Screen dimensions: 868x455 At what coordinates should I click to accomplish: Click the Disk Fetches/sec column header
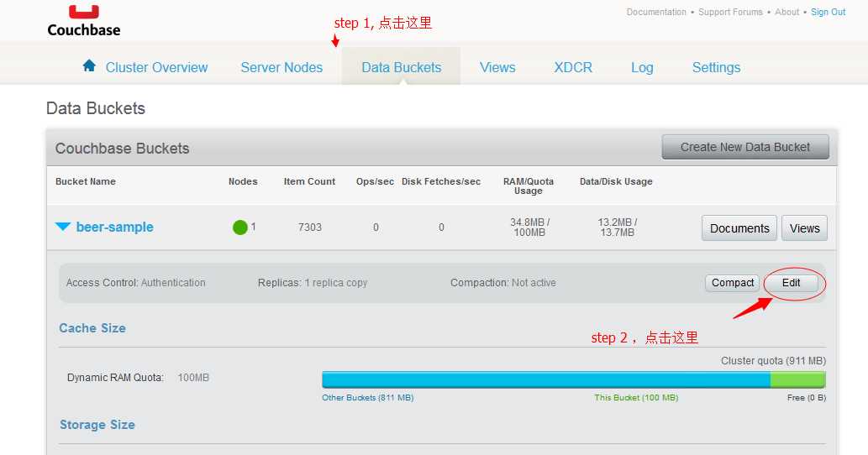coord(441,181)
